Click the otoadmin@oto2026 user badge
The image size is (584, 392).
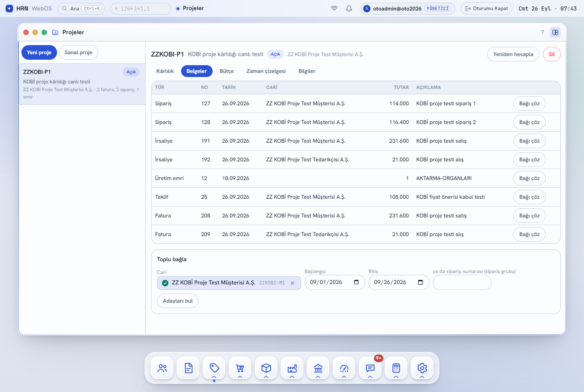(407, 8)
